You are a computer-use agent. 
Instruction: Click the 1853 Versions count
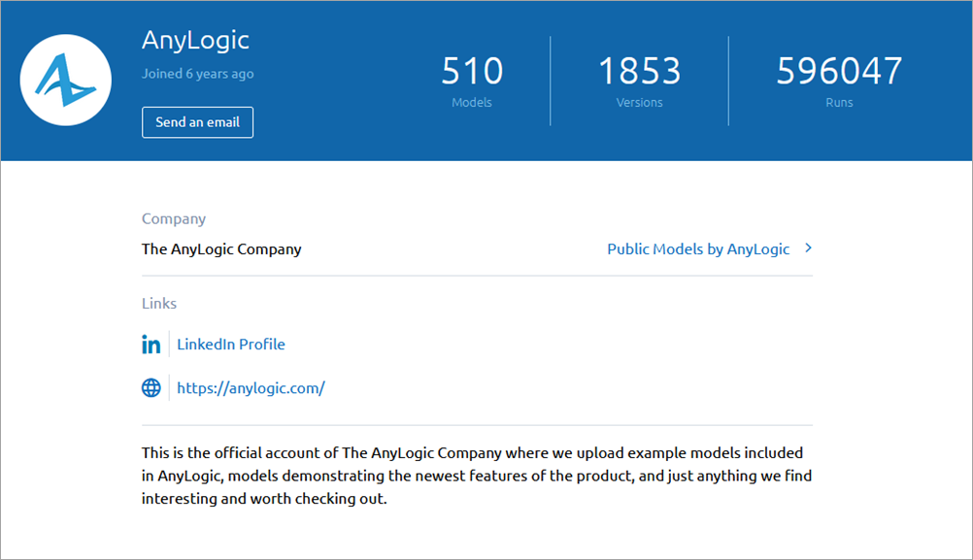pyautogui.click(x=639, y=70)
